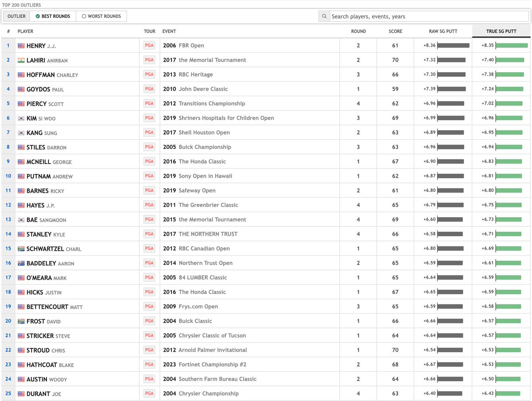
Task: Click +6.50 true value for AUSTIN
Action: [x=488, y=379]
